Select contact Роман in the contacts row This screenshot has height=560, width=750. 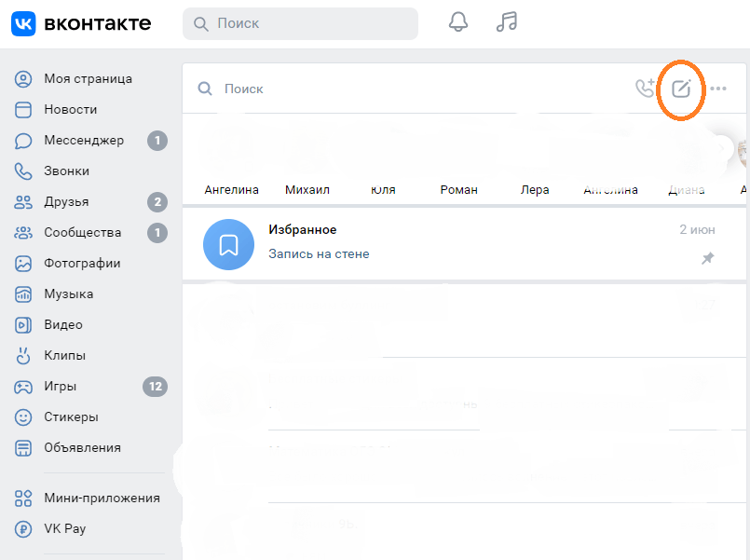[458, 189]
